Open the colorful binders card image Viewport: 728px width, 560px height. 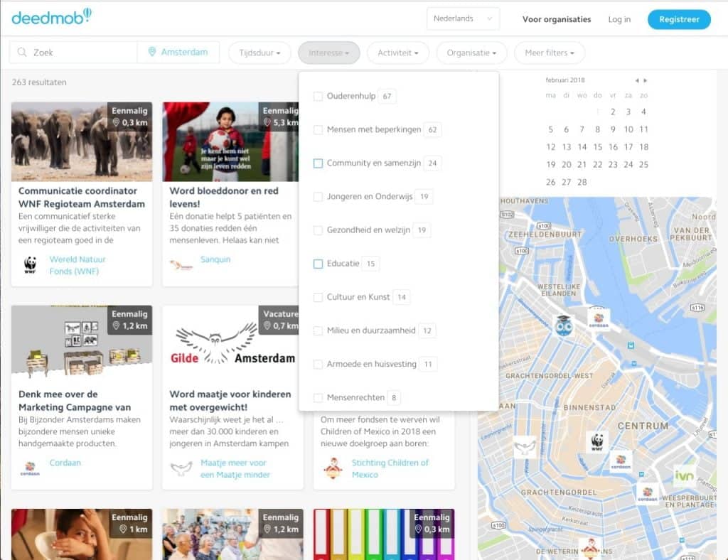pos(384,534)
